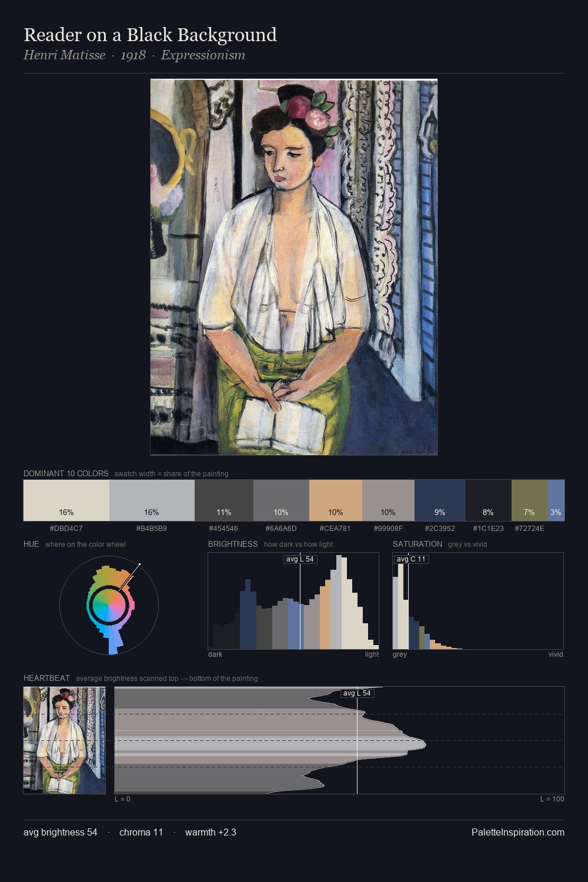Screen dimensions: 588x882
Task: Click the hue color wheel chart
Action: [x=109, y=605]
